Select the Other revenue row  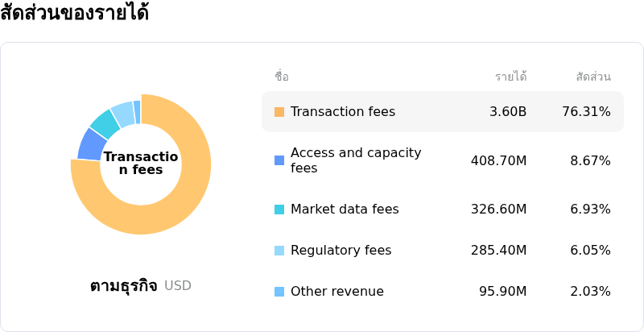tap(443, 292)
